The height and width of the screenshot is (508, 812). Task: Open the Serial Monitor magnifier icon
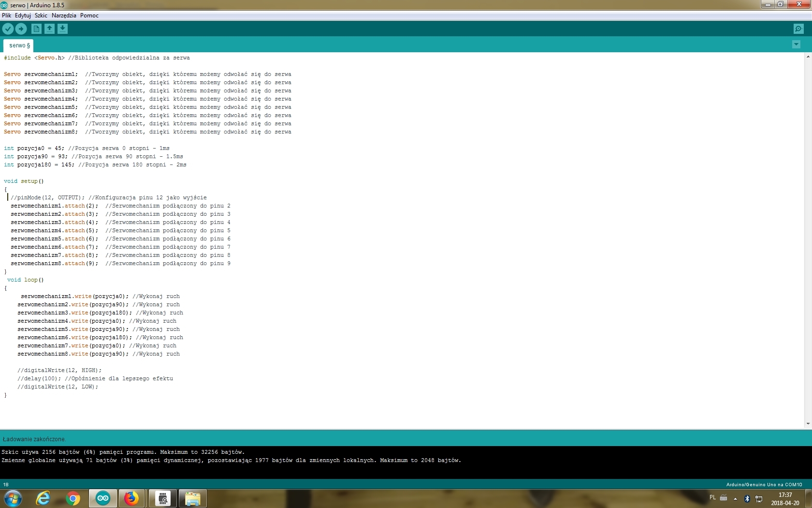click(x=798, y=29)
